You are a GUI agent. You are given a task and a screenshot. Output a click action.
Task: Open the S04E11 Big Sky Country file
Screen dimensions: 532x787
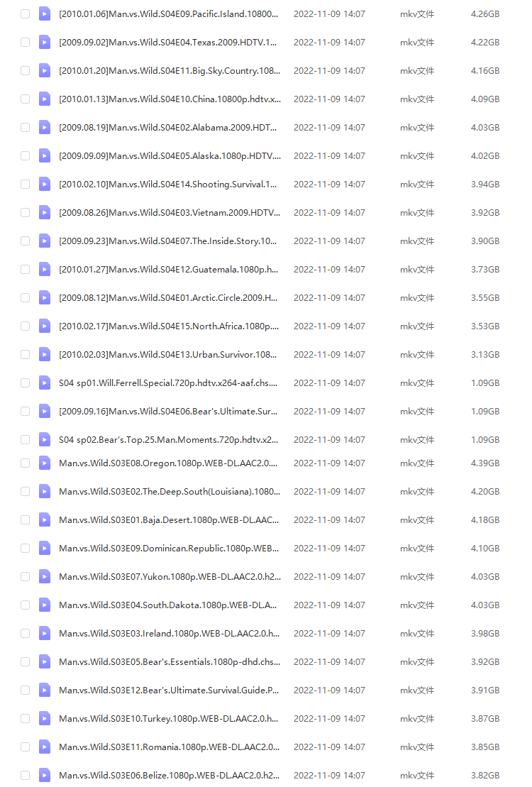[169, 70]
